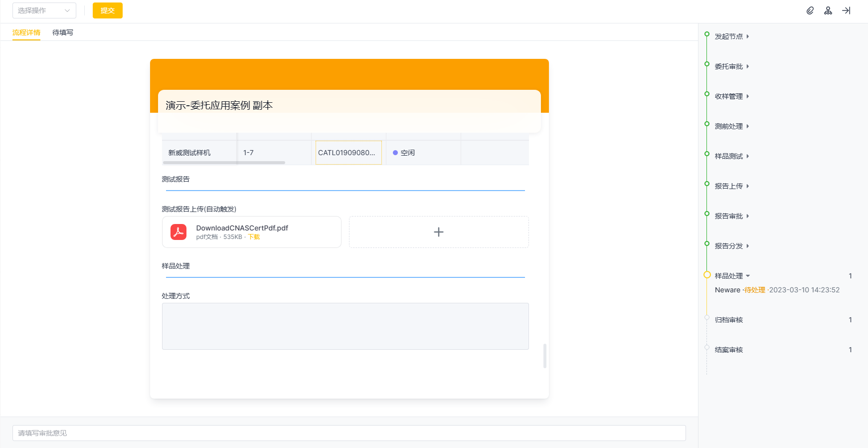This screenshot has height=448, width=868.
Task: Expand the 收样管理 step
Action: 747,96
